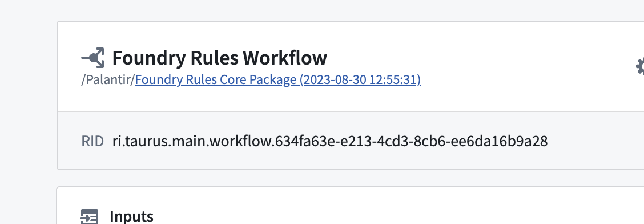644x224 pixels.
Task: Click the word Workflow in the title
Action: coord(285,58)
